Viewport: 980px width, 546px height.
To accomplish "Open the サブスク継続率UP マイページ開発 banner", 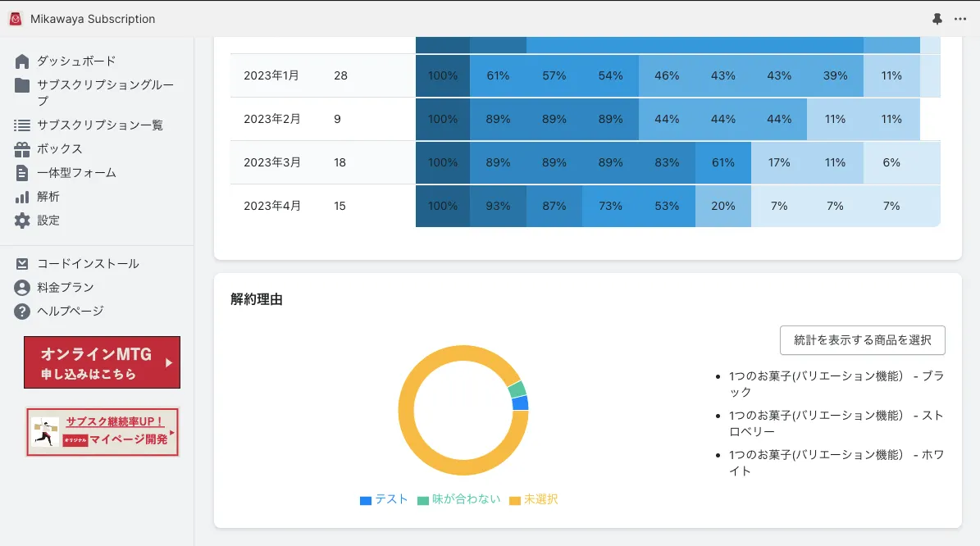I will pyautogui.click(x=103, y=432).
